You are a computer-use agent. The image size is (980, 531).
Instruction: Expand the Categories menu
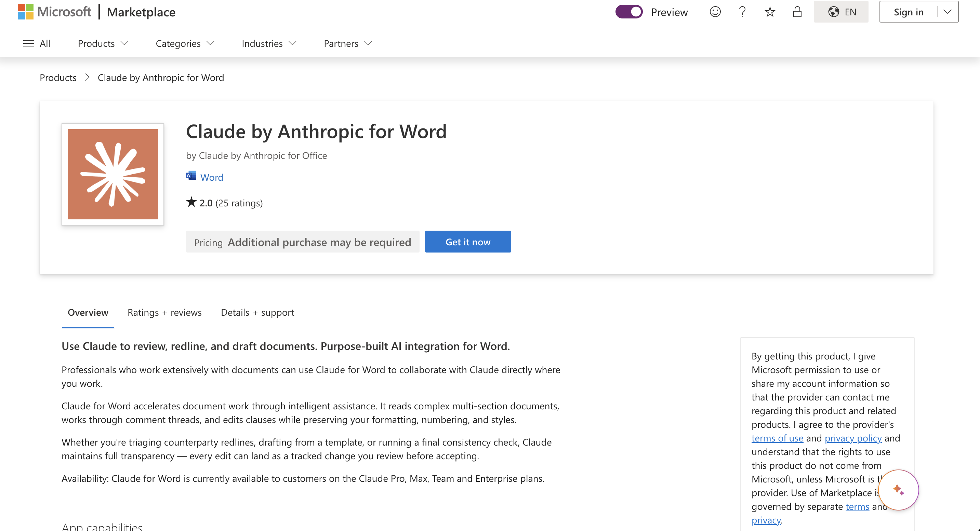185,43
